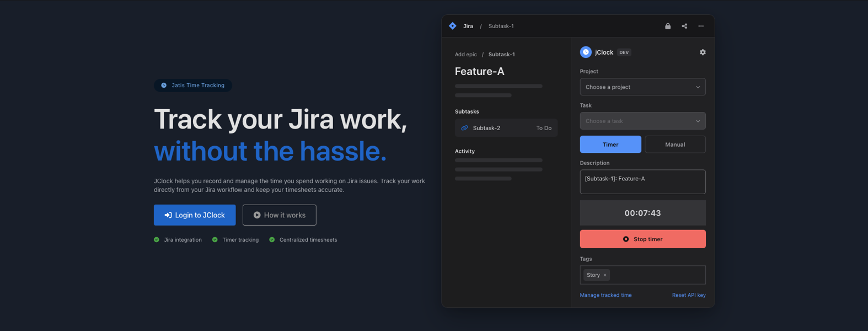Screen dimensions: 868x331
Task: Click the Feature-A issue title
Action: click(x=479, y=71)
